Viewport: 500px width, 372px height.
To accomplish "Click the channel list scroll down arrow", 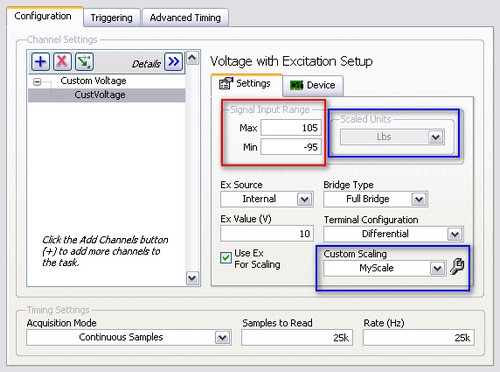I will [x=192, y=278].
